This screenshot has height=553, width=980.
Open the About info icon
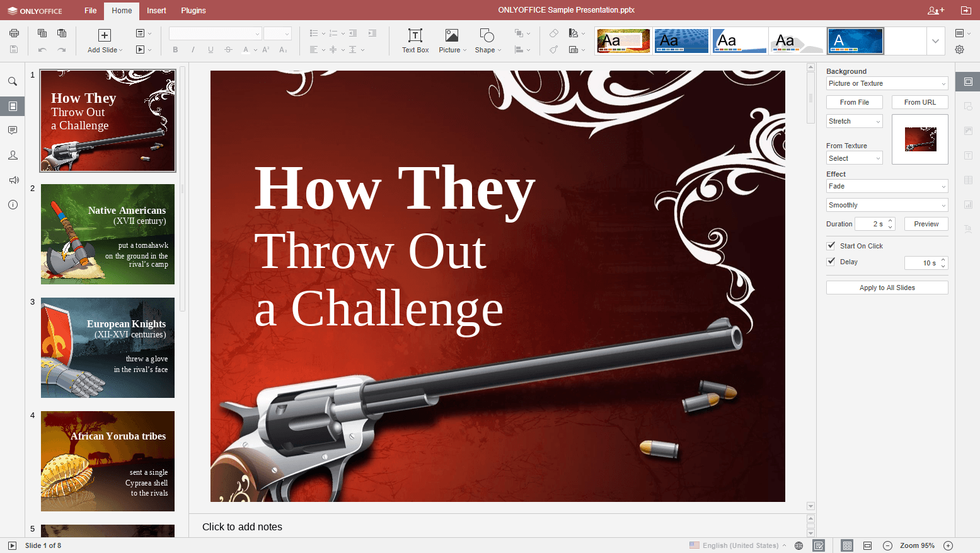click(x=13, y=205)
